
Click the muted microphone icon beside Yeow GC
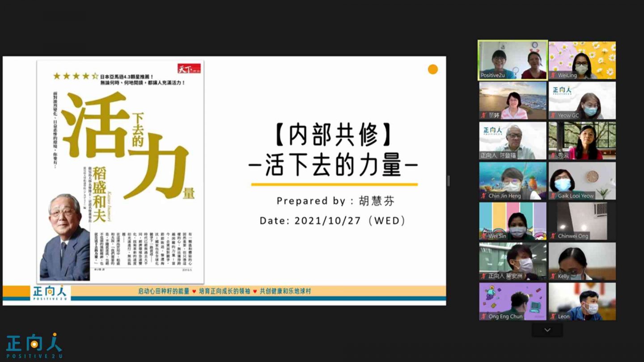554,115
